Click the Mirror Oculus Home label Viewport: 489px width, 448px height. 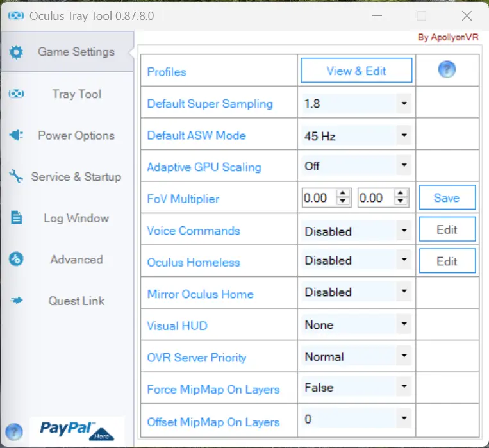pyautogui.click(x=200, y=294)
